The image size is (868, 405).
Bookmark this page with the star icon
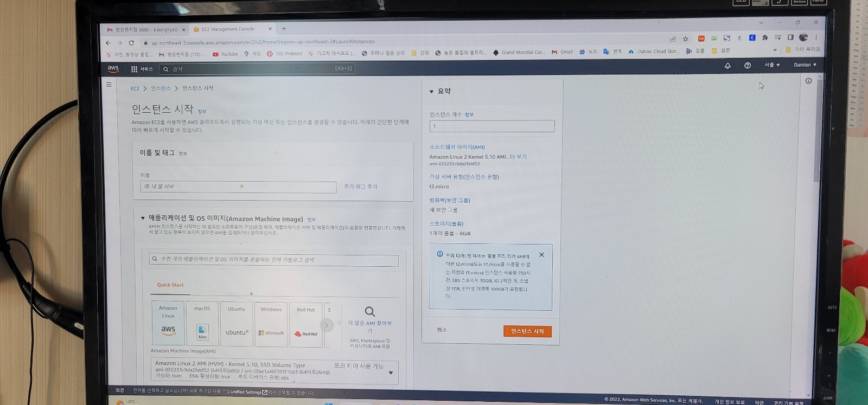[x=685, y=39]
